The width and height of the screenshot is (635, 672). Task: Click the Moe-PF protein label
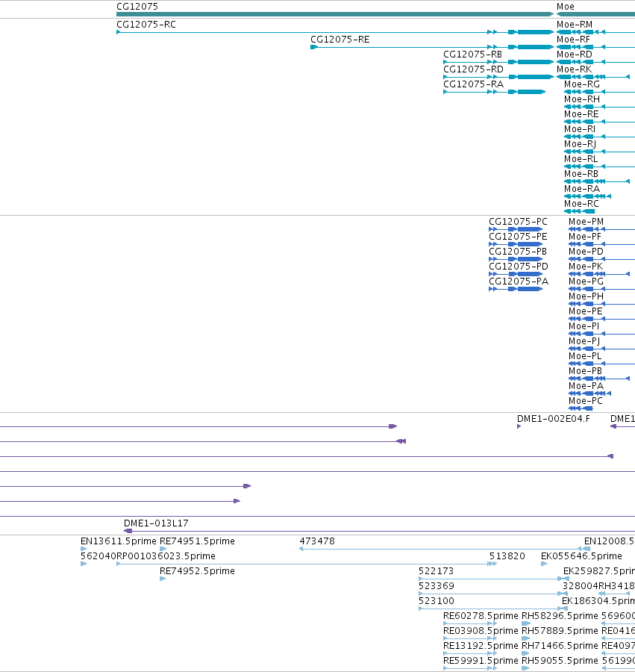pyautogui.click(x=585, y=237)
